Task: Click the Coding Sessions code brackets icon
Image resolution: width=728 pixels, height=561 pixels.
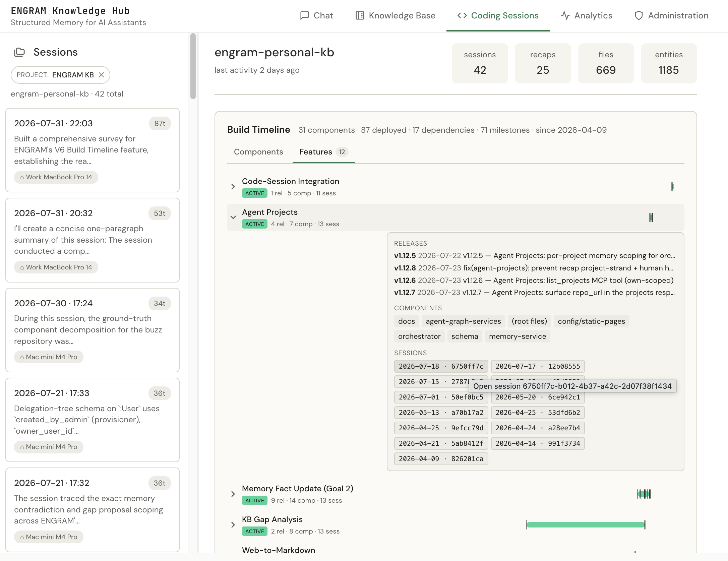Action: point(462,15)
